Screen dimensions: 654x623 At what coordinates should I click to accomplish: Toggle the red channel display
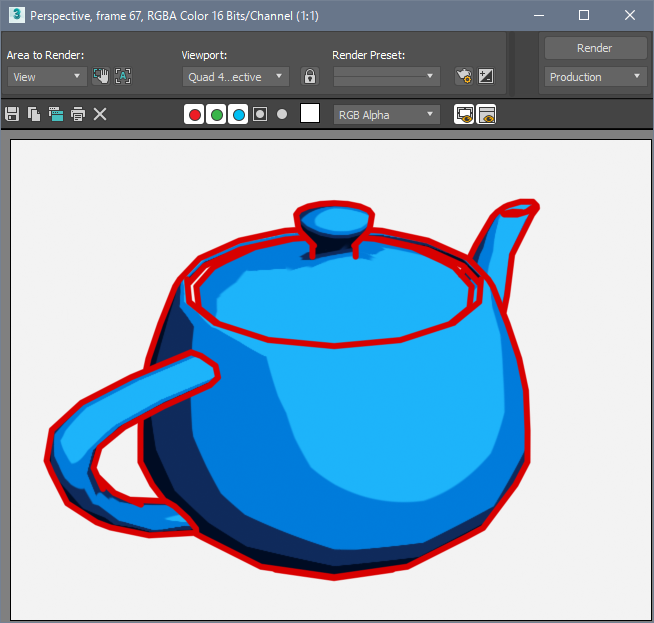pos(194,114)
